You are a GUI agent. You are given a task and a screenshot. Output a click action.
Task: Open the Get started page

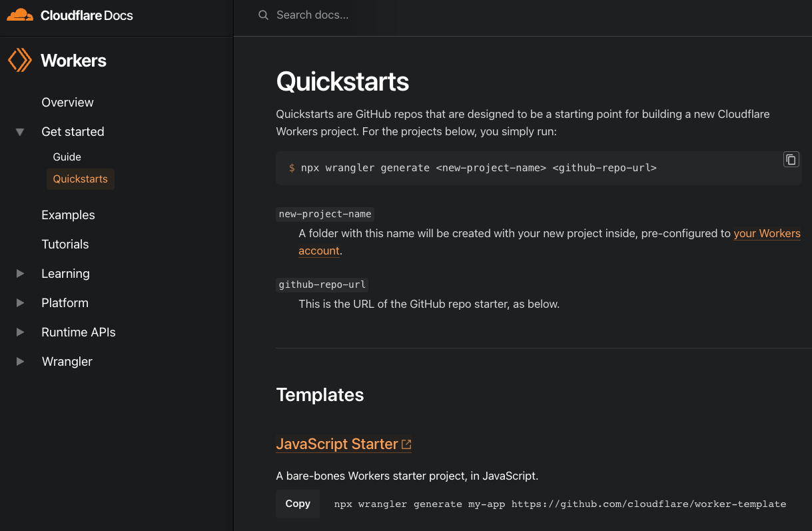tap(73, 132)
